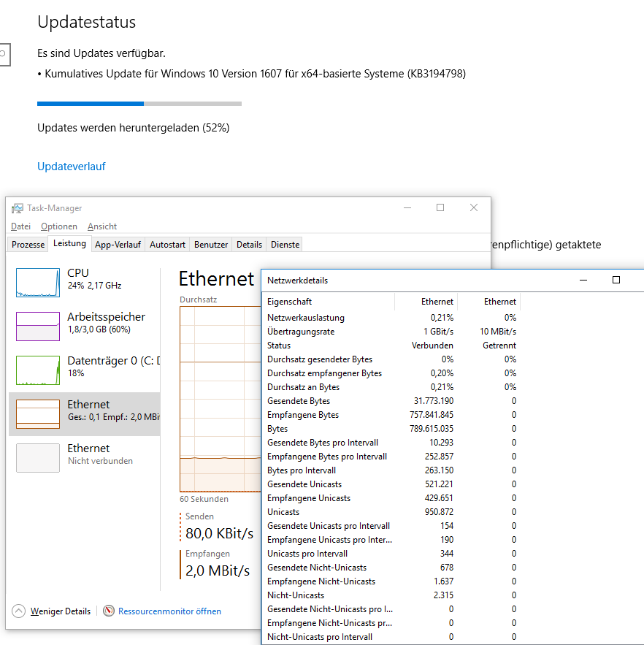Click the Senden 80,0 KBit/s value

pyautogui.click(x=219, y=533)
